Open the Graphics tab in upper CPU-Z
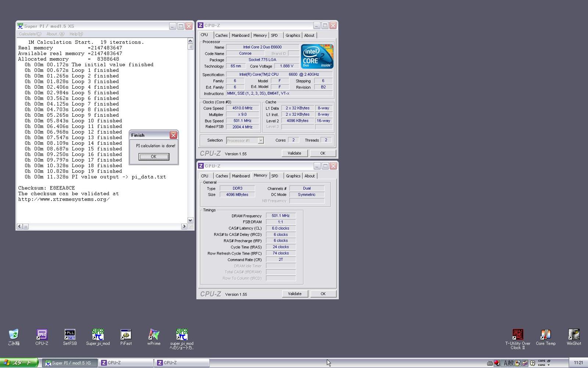588x368 pixels. pos(293,35)
